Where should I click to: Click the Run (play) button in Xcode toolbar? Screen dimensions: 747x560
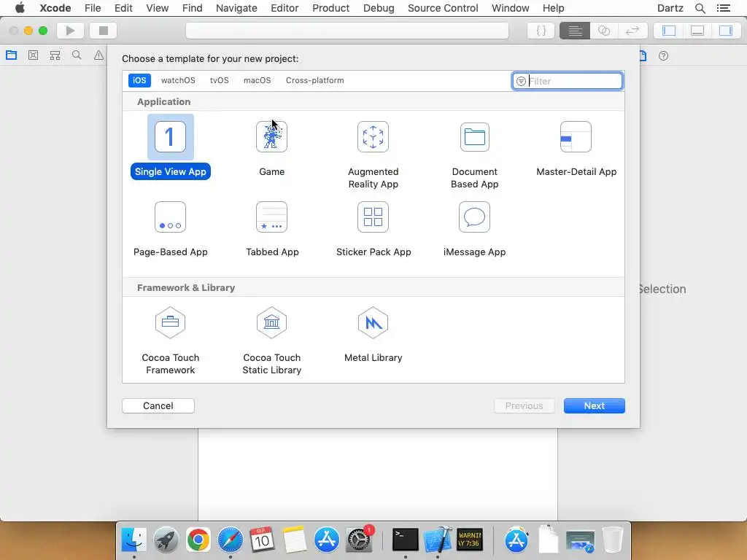(71, 31)
